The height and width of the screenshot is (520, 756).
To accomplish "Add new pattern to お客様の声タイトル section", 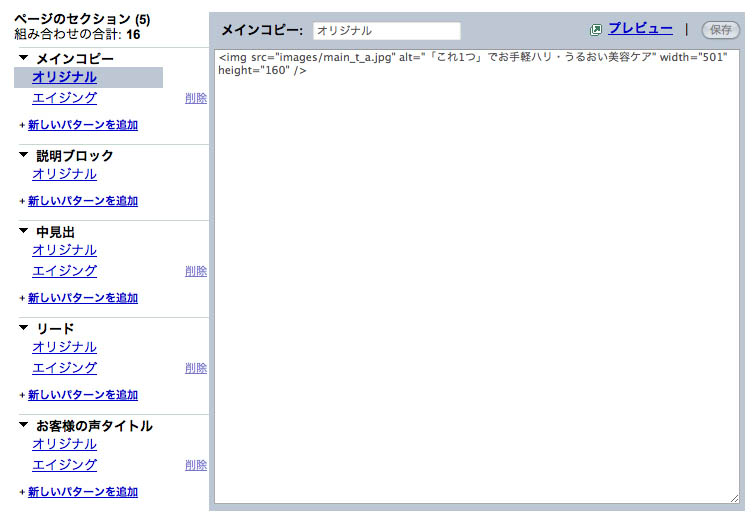I will (82, 492).
